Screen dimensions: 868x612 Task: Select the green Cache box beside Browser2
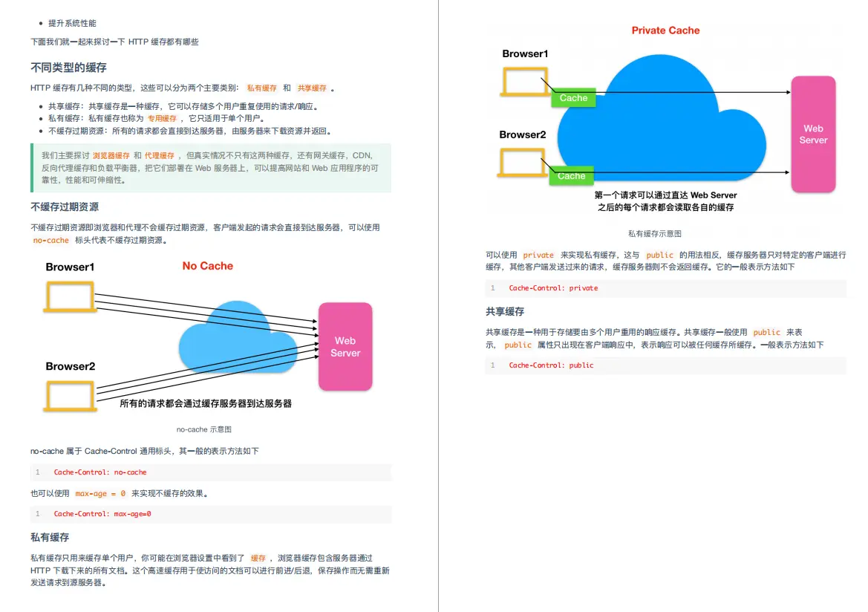click(x=571, y=175)
